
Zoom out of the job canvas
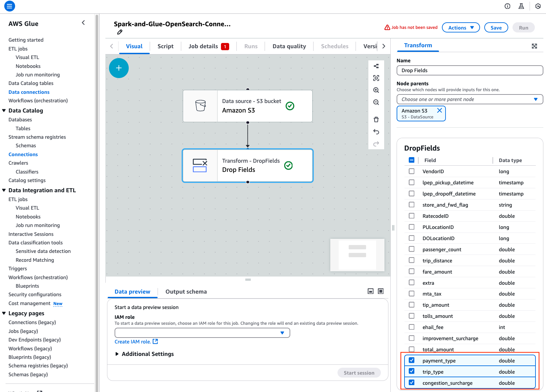tap(376, 102)
